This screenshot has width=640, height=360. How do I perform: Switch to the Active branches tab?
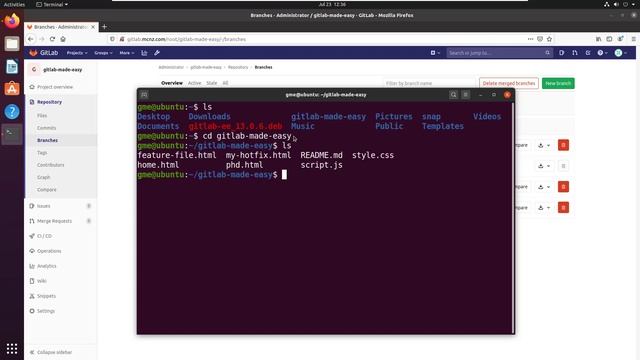pos(194,83)
